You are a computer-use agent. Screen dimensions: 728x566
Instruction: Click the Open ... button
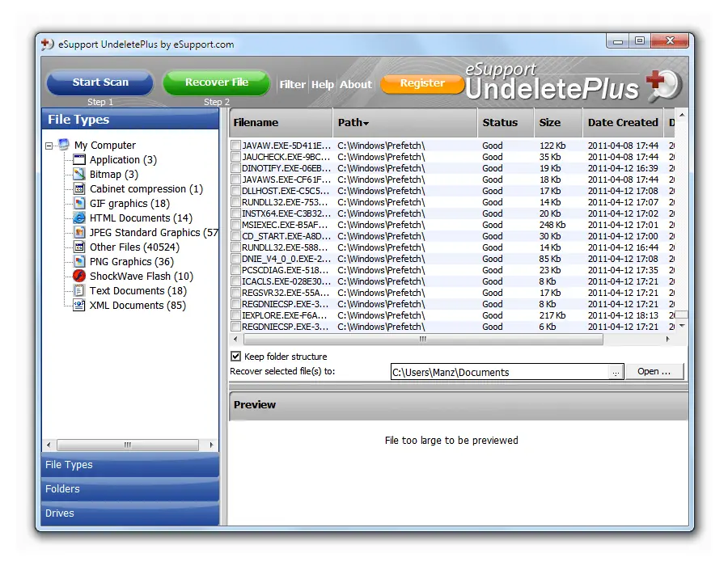tap(654, 371)
